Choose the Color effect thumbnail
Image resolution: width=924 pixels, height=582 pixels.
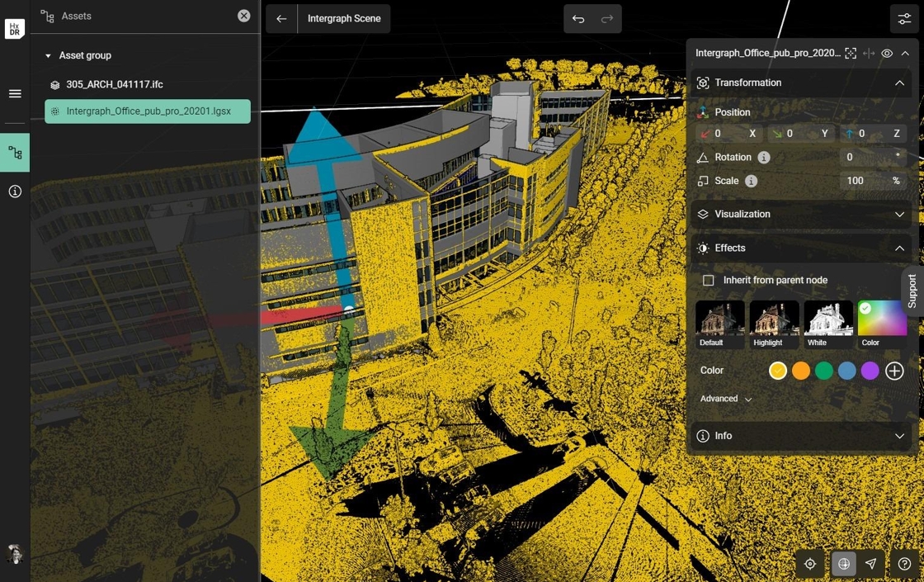882,325
